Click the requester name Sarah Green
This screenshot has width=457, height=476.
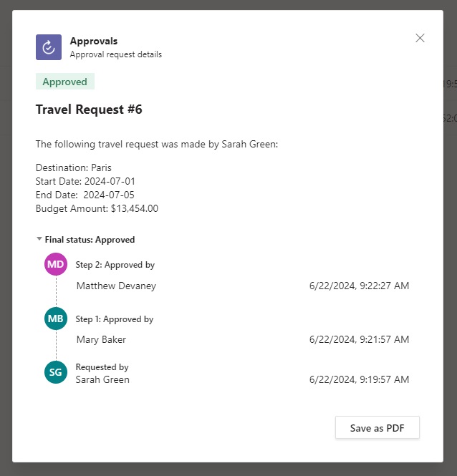(x=102, y=379)
